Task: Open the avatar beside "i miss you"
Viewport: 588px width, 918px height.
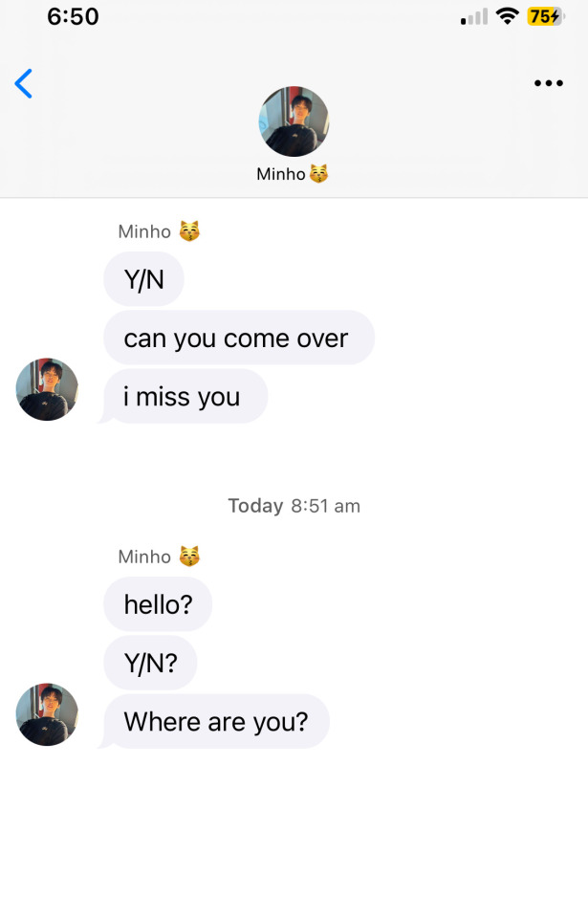Action: 47,389
